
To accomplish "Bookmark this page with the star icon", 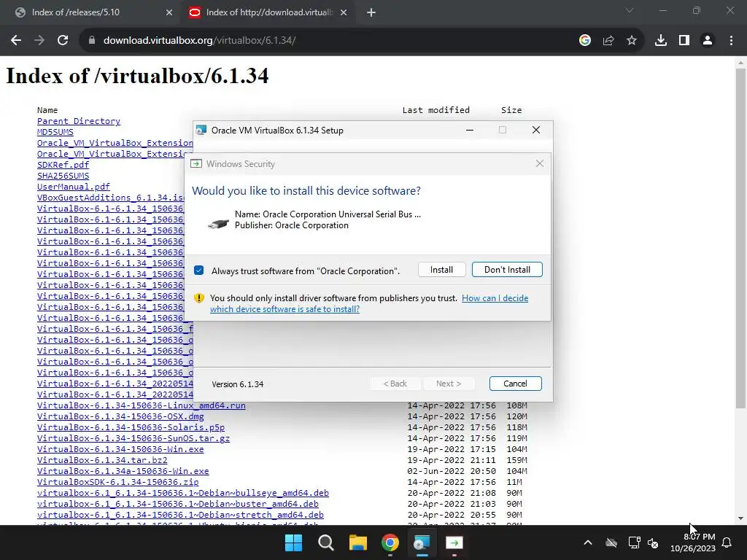I will coord(632,41).
